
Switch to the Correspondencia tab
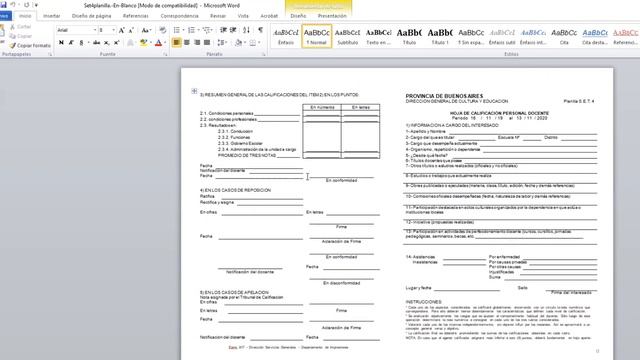click(x=179, y=16)
